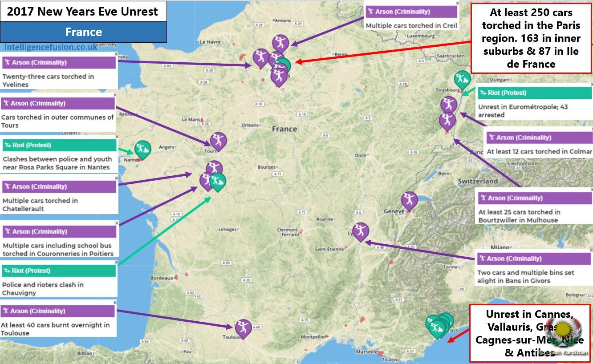This screenshot has width=593, height=364.
Task: Close the Toulouse 40 cars burnt popup
Action: [115, 303]
